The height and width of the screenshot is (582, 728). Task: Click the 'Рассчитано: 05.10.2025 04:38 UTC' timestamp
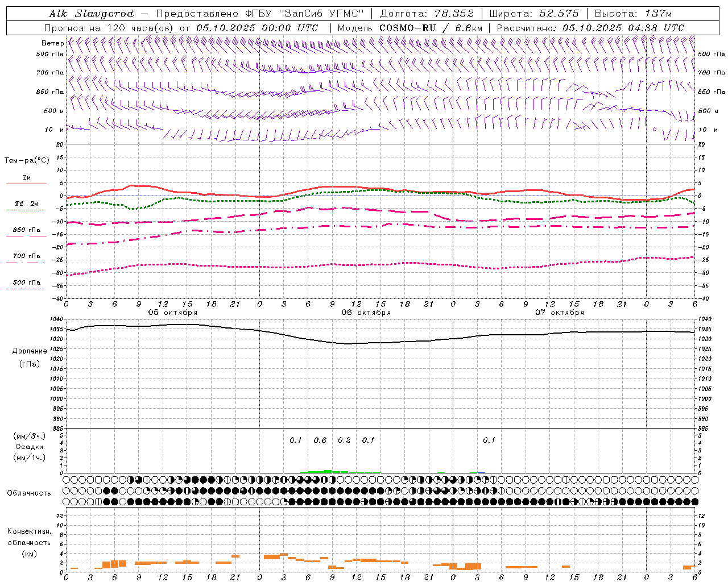(x=590, y=28)
